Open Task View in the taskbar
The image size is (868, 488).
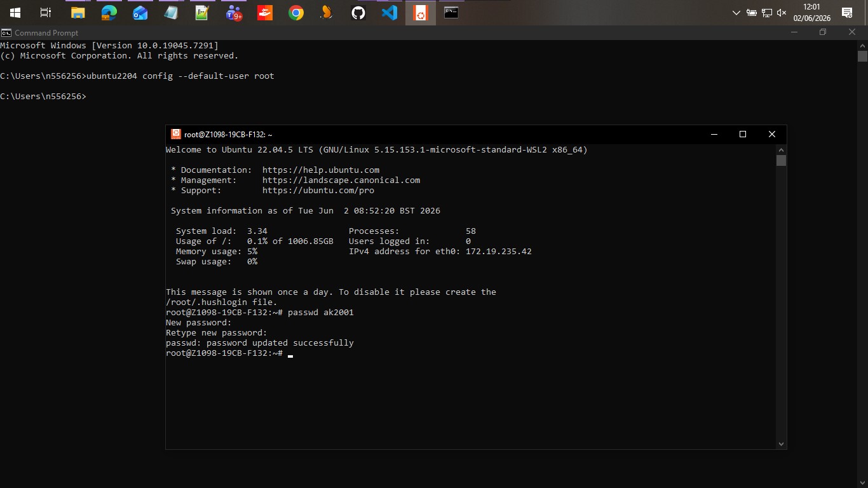point(46,13)
